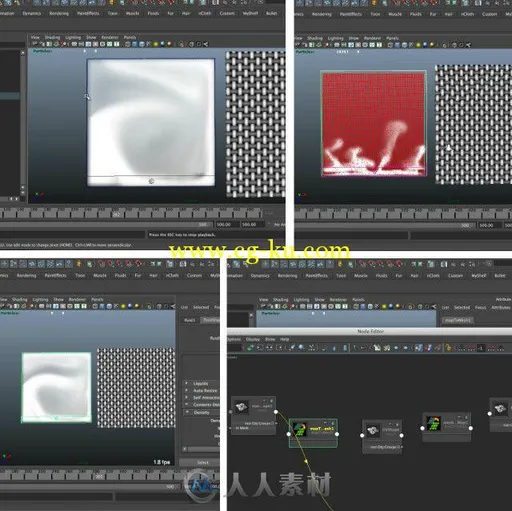Viewport: 512px width, 511px height.
Task: Click List menu in 1.8 fps screenshot
Action: [x=184, y=307]
